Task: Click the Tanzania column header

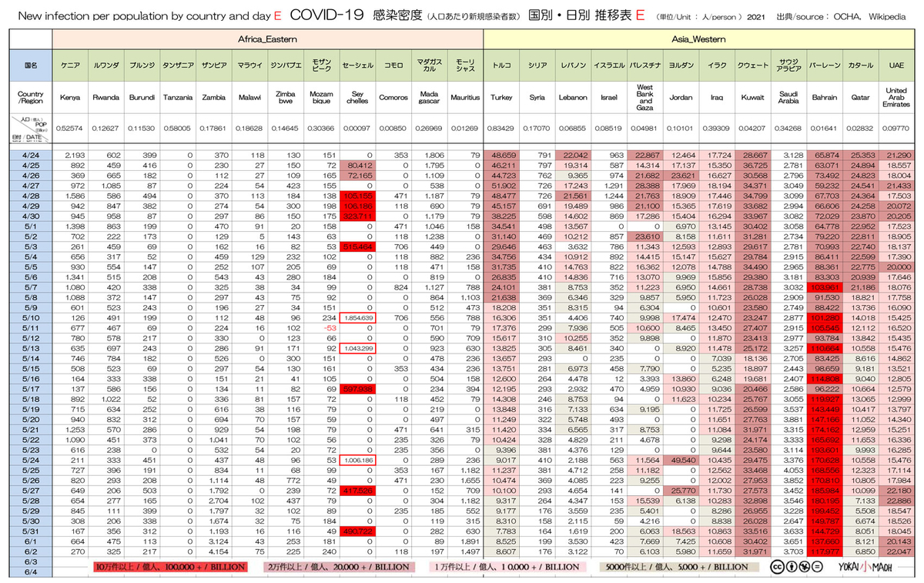Action: point(178,98)
